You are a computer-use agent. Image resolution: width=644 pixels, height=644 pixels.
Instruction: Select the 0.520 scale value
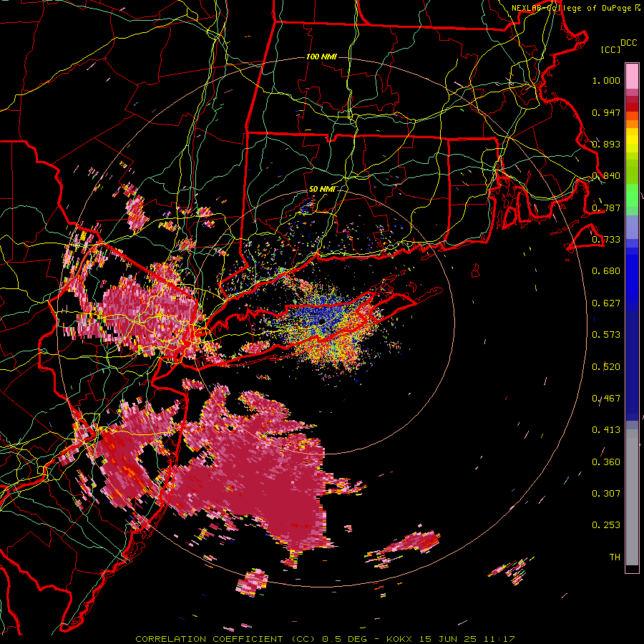tap(606, 366)
